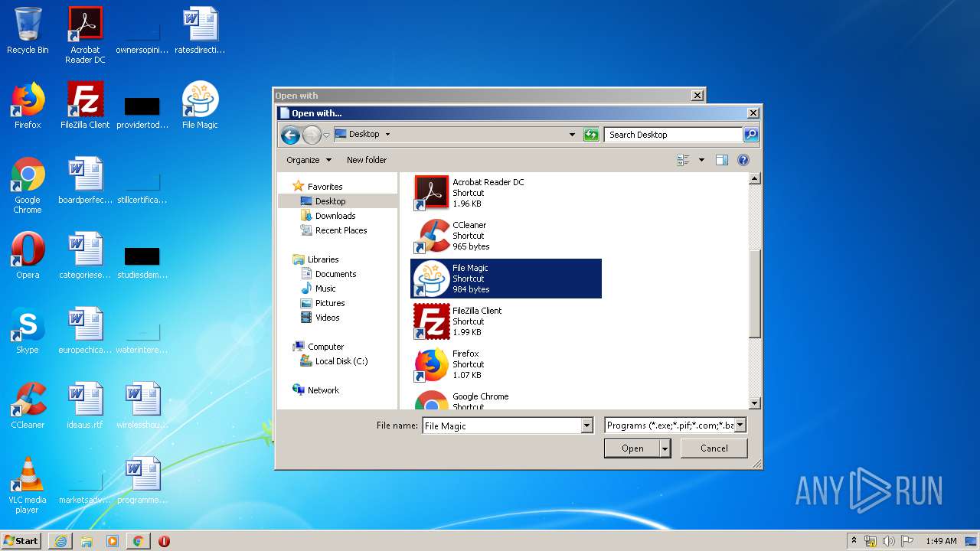This screenshot has height=551, width=980.
Task: Expand the view options dropdown arrow
Action: click(701, 160)
